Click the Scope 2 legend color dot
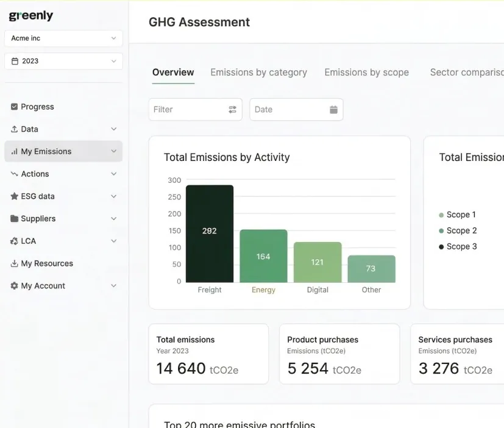 (441, 231)
